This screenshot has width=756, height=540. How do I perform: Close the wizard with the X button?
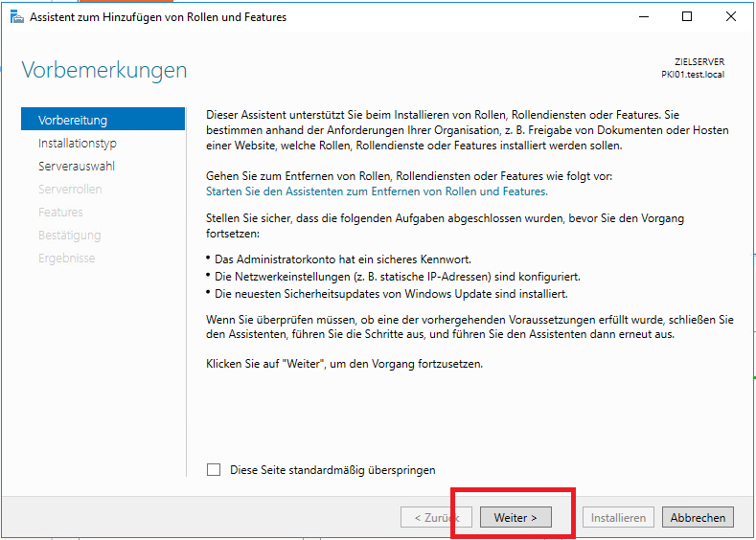tap(732, 16)
